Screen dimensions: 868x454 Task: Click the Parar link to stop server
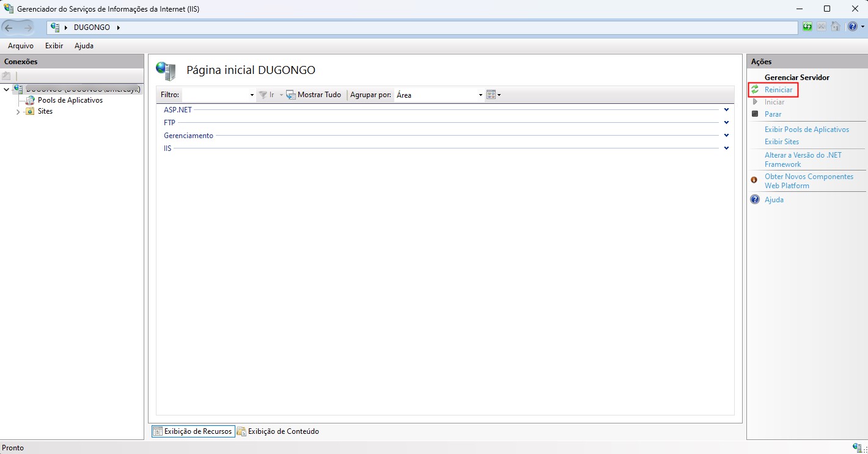tap(773, 114)
